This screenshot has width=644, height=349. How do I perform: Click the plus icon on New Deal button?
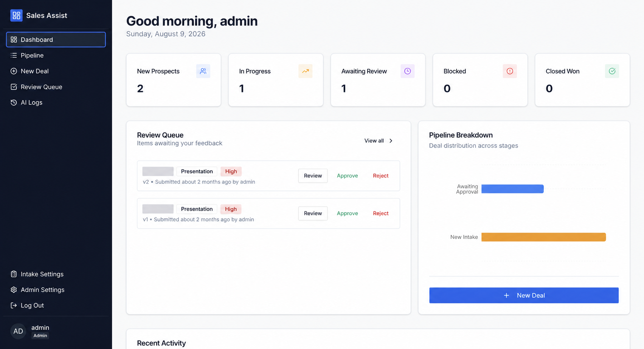click(506, 295)
